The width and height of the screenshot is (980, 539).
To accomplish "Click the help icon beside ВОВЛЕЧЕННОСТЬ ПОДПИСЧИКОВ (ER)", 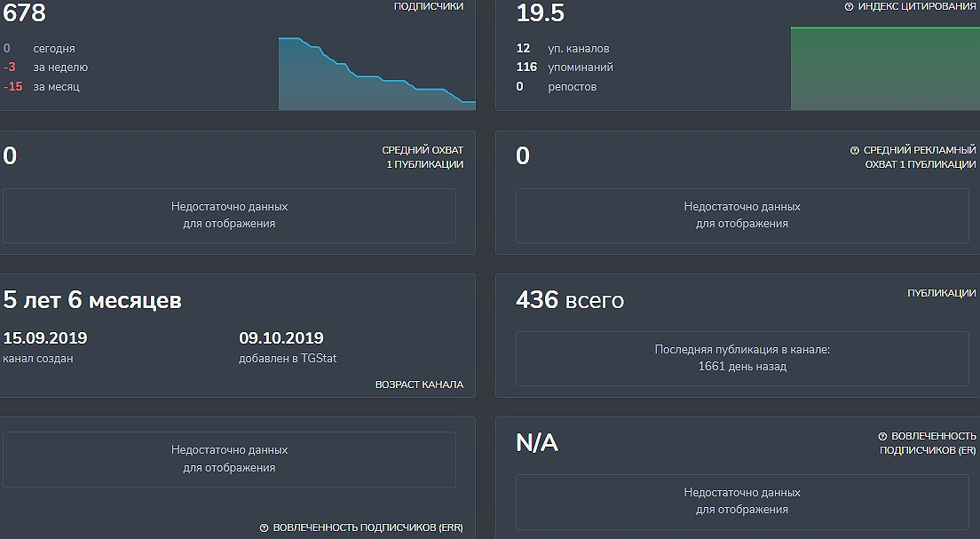I will [882, 437].
